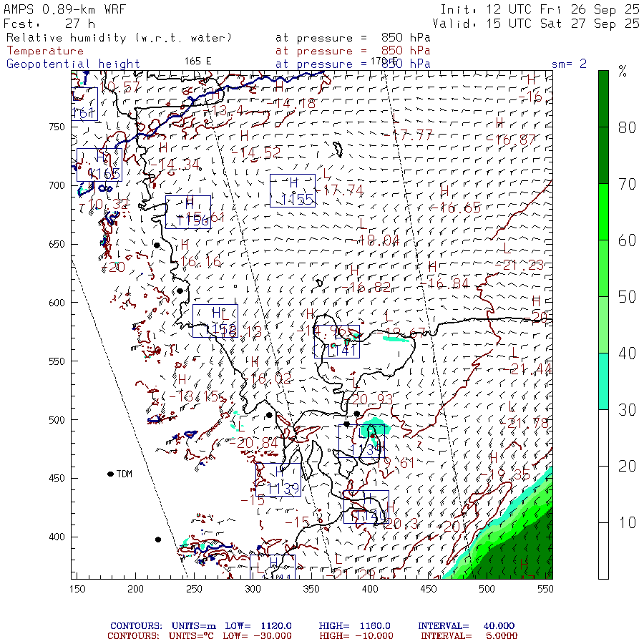Click the blue 'INTERVAL= 40.000' text
Image resolution: width=644 pixels, height=644 pixels.
click(466, 626)
